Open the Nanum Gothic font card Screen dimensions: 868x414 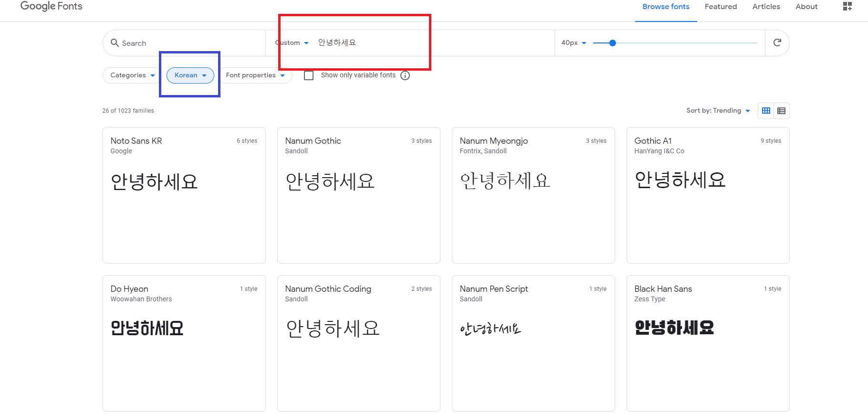pos(359,195)
